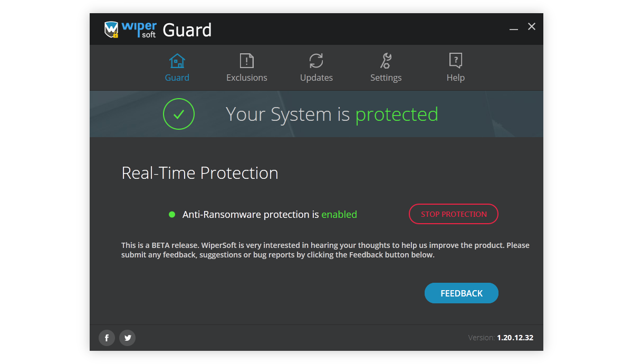The width and height of the screenshot is (633, 364).
Task: Click the version number 1.20.12.32
Action: point(515,338)
